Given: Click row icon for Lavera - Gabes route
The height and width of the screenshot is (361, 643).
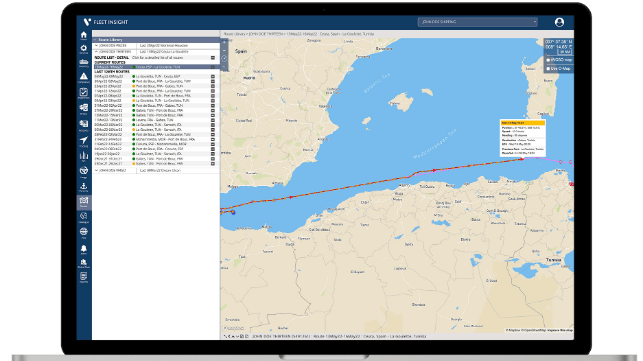Looking at the screenshot, I should [x=213, y=120].
